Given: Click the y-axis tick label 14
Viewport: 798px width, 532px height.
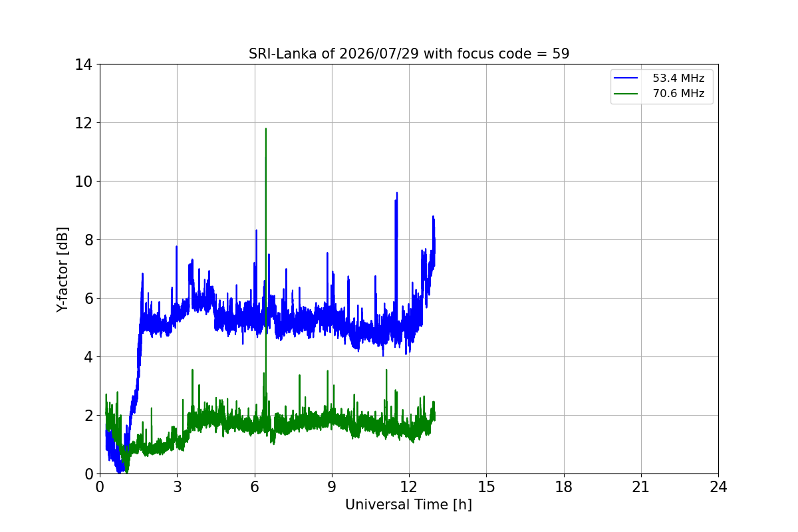Looking at the screenshot, I should tap(83, 65).
